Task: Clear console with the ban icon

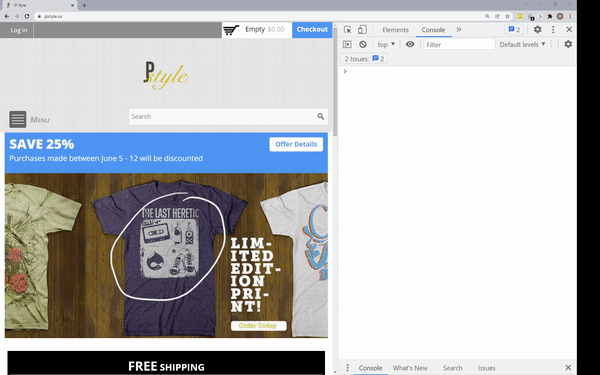Action: click(363, 44)
